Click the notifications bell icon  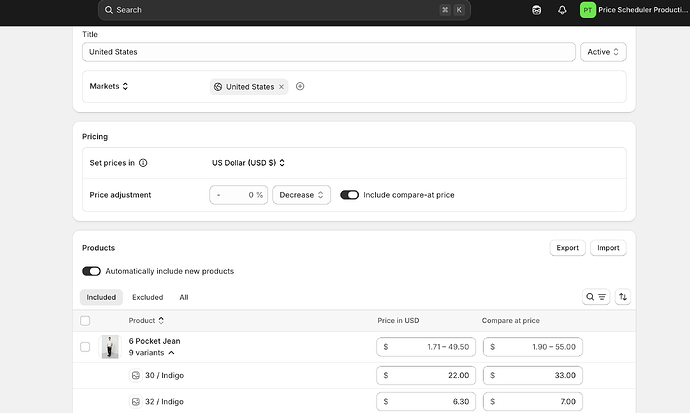point(562,10)
